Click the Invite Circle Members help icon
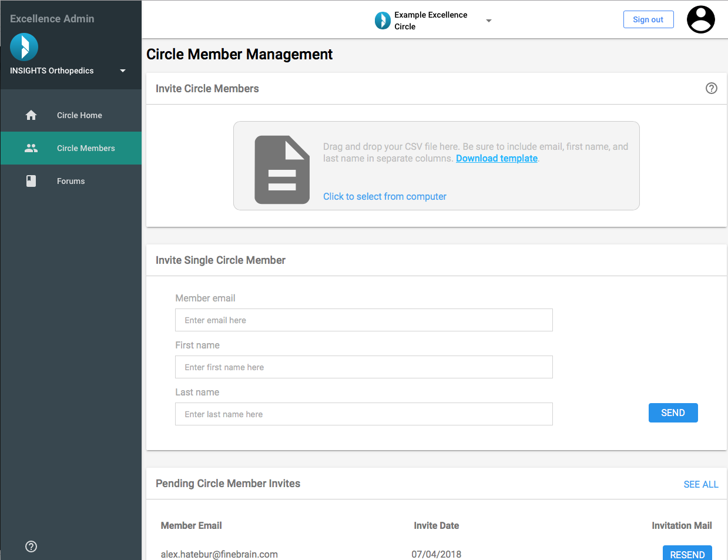This screenshot has height=560, width=728. 712,88
